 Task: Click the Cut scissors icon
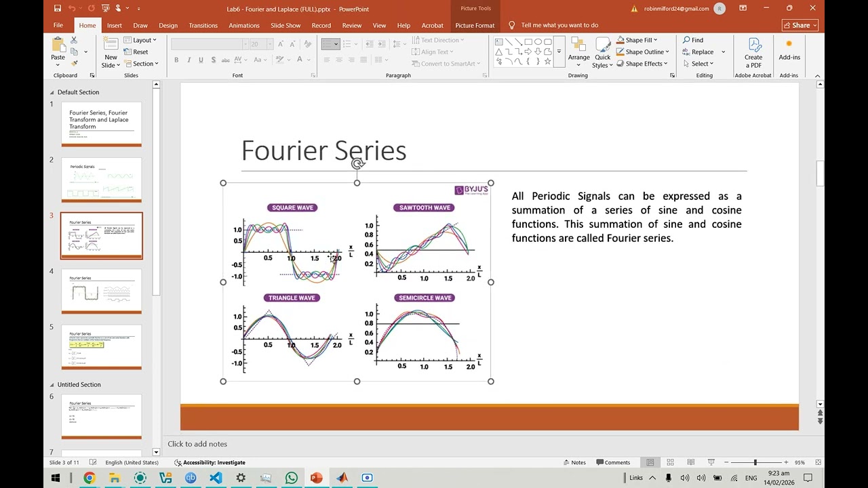[x=74, y=40]
